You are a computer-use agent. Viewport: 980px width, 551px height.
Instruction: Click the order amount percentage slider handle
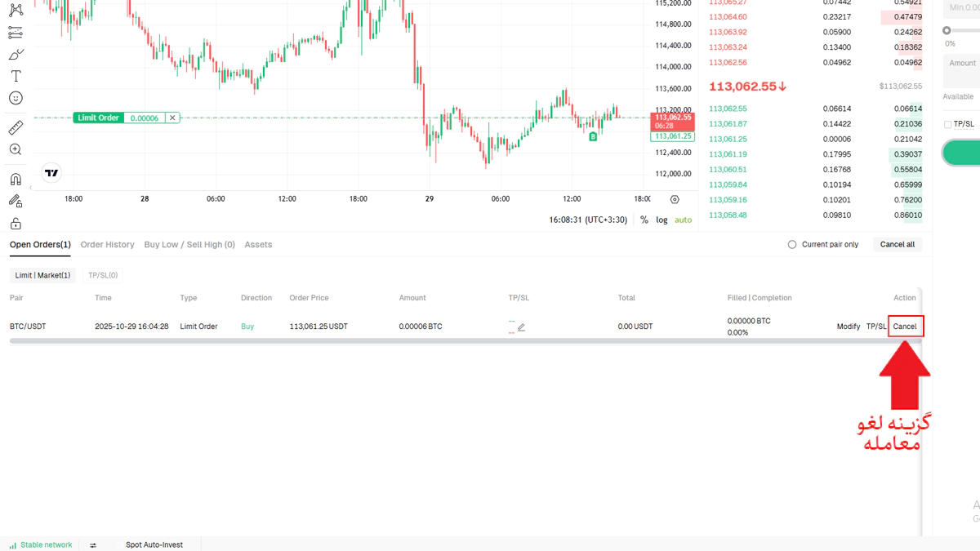[x=947, y=30]
